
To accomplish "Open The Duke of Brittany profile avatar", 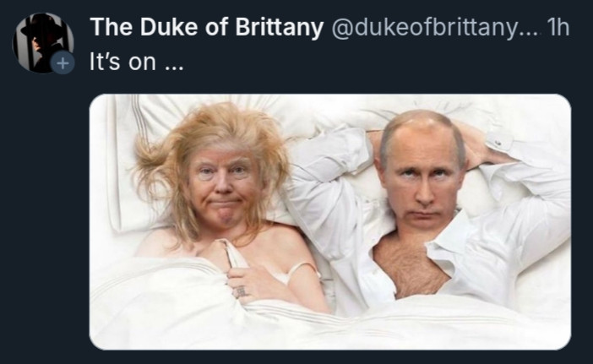I will pyautogui.click(x=43, y=43).
